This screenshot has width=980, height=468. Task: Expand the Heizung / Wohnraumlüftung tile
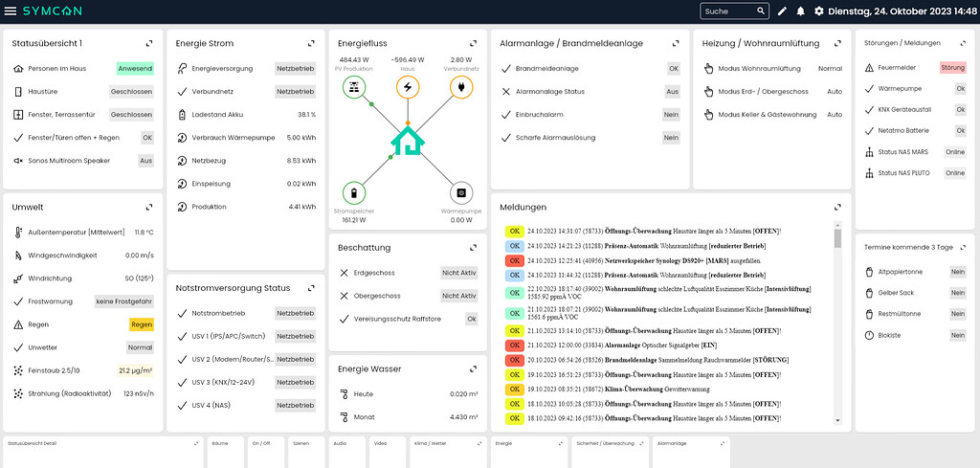point(836,43)
